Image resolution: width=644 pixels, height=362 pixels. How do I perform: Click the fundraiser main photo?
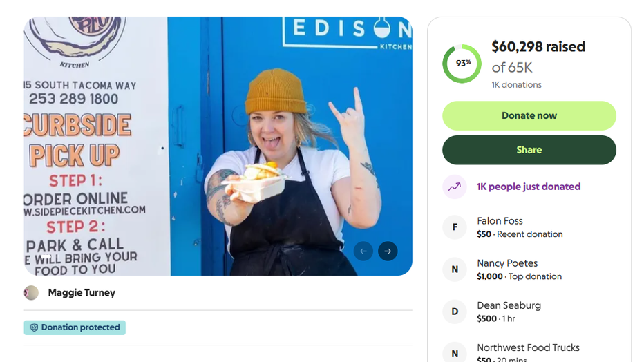click(x=218, y=146)
